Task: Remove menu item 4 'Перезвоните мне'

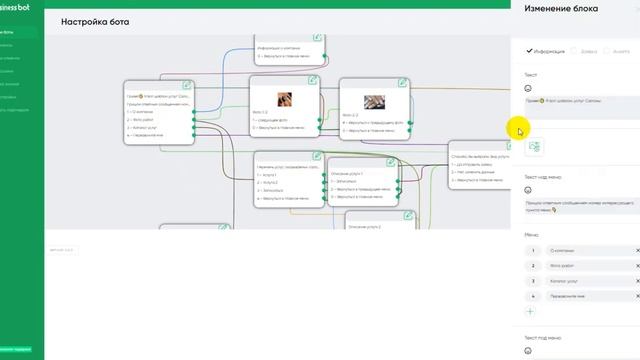Action: pyautogui.click(x=638, y=296)
